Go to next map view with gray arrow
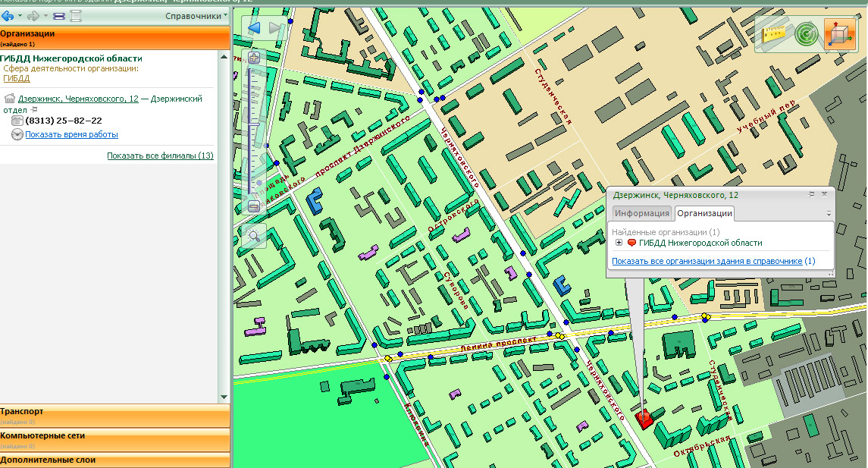868x468 pixels. click(275, 28)
